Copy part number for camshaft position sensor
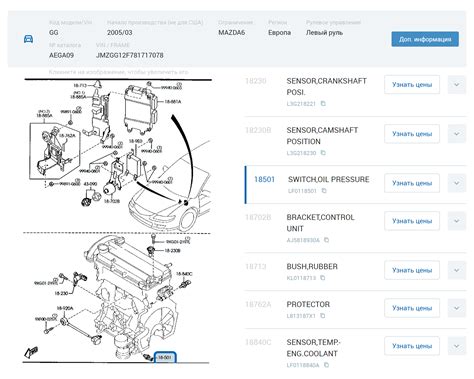The width and height of the screenshot is (474, 379). click(x=323, y=153)
